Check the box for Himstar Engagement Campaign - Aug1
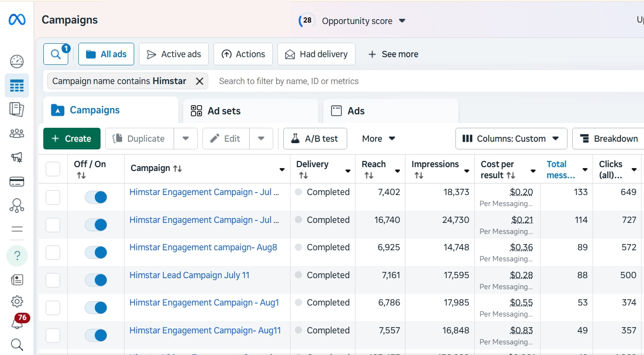This screenshot has height=355, width=644. click(x=53, y=308)
